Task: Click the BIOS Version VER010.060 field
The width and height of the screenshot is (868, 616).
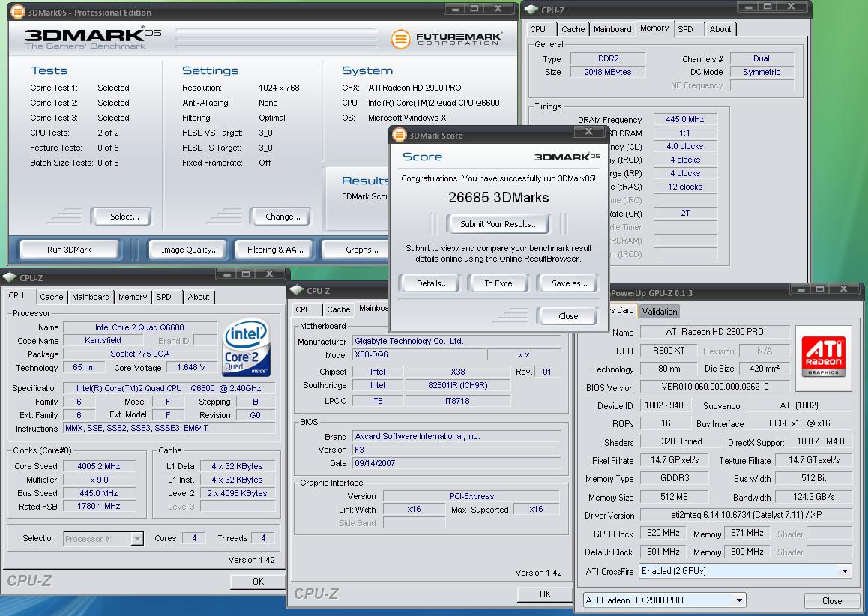Action: [714, 387]
